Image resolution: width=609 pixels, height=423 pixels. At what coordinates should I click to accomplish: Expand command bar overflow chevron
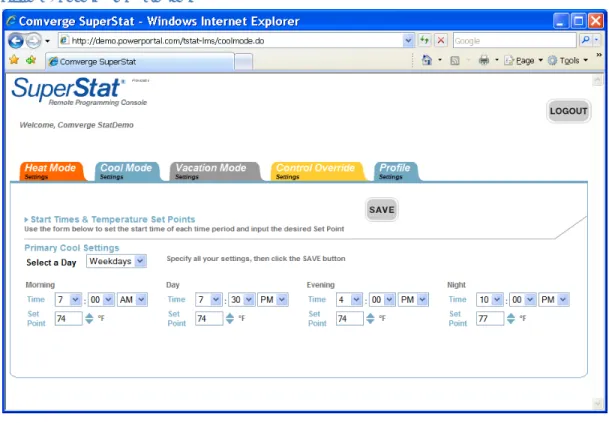pyautogui.click(x=599, y=55)
